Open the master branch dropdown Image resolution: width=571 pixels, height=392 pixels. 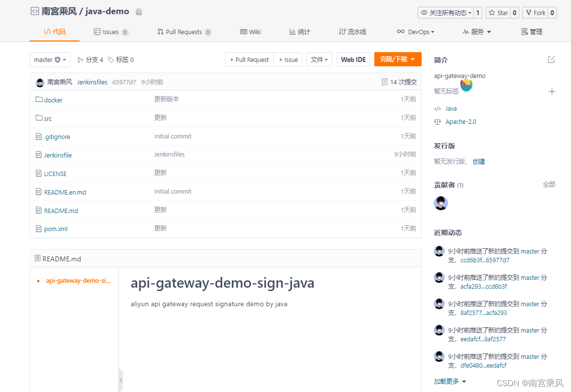[x=50, y=59]
